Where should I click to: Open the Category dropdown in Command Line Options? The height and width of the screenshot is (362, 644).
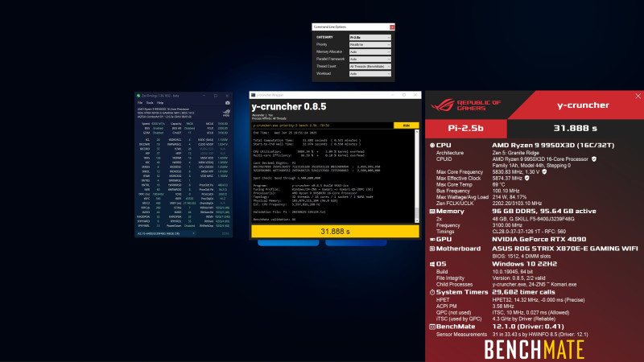tap(369, 37)
